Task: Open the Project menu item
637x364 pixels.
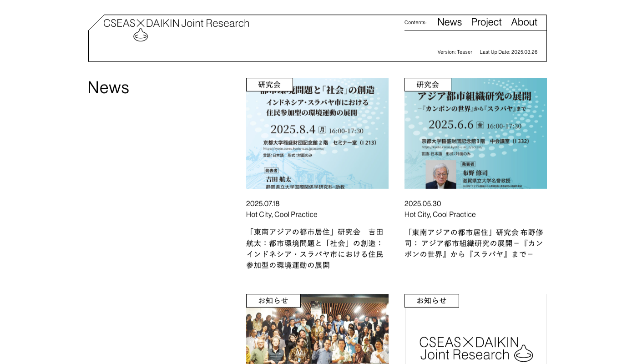Action: click(486, 22)
